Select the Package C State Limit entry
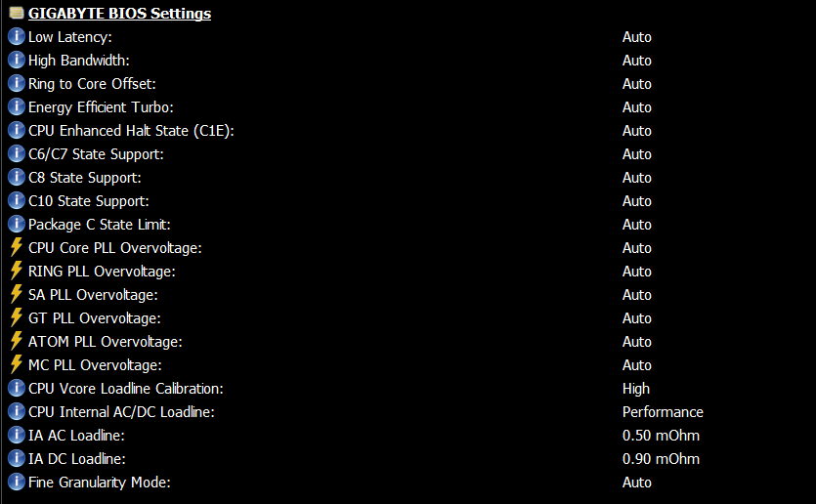Image resolution: width=816 pixels, height=504 pixels. [99, 225]
